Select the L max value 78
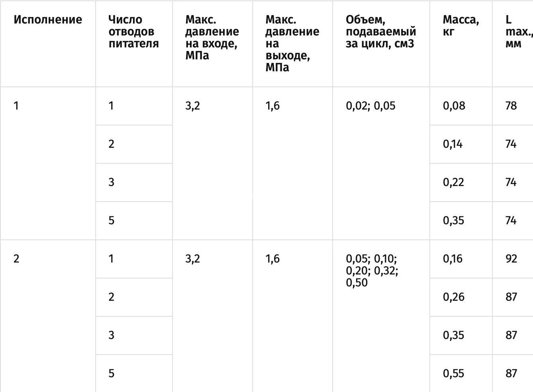The height and width of the screenshot is (392, 533). [x=511, y=106]
